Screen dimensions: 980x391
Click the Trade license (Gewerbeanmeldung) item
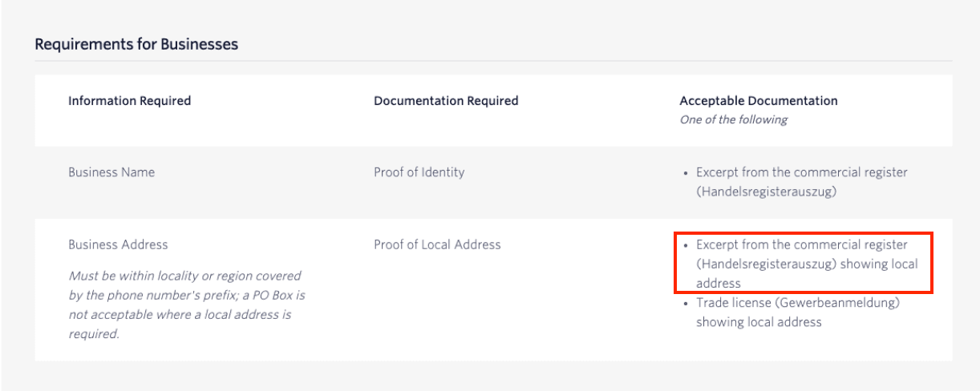[797, 304]
